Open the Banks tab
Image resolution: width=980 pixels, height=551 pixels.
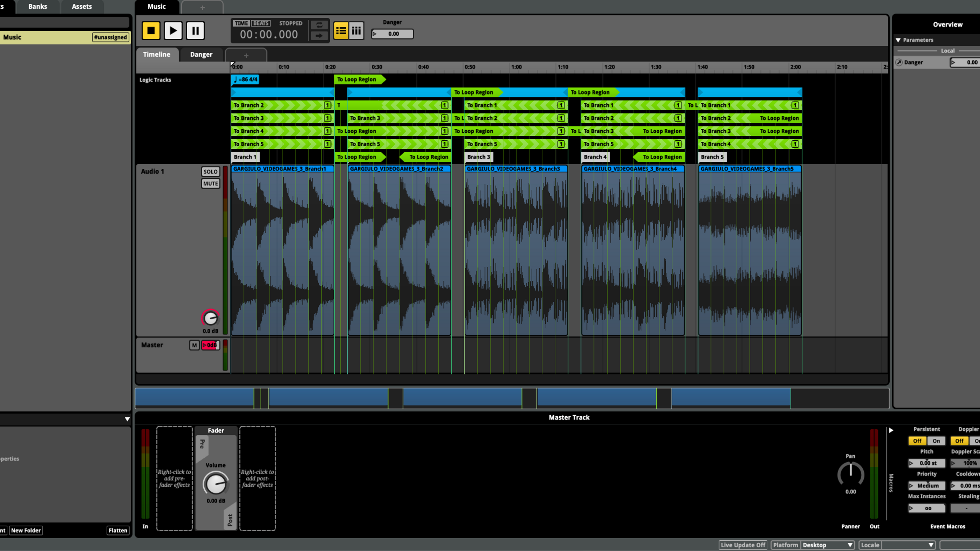coord(38,6)
